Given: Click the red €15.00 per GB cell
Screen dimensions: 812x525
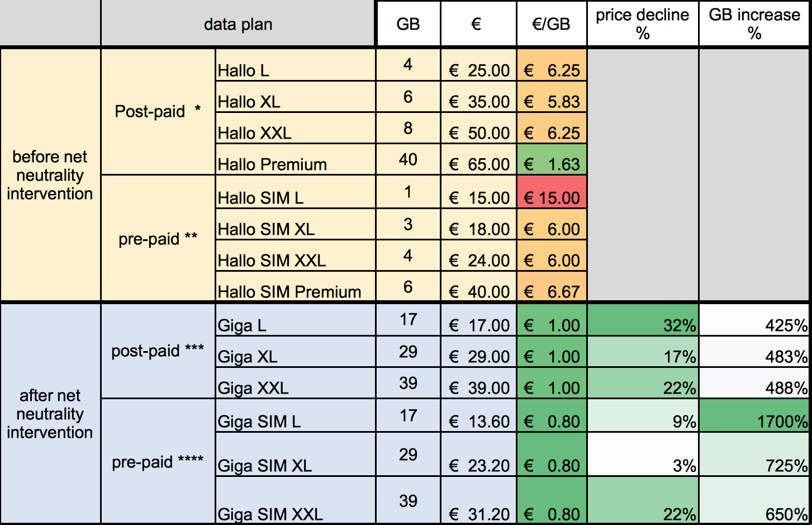Looking at the screenshot, I should [x=552, y=192].
